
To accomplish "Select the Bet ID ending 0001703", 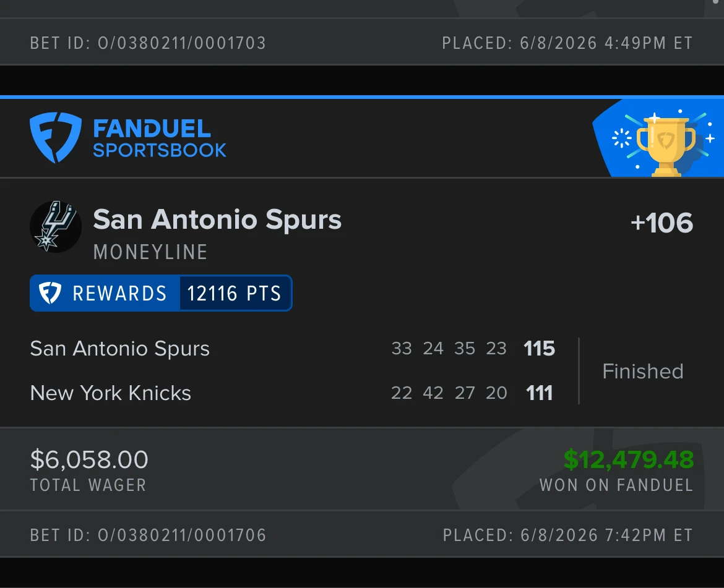I will [x=149, y=43].
